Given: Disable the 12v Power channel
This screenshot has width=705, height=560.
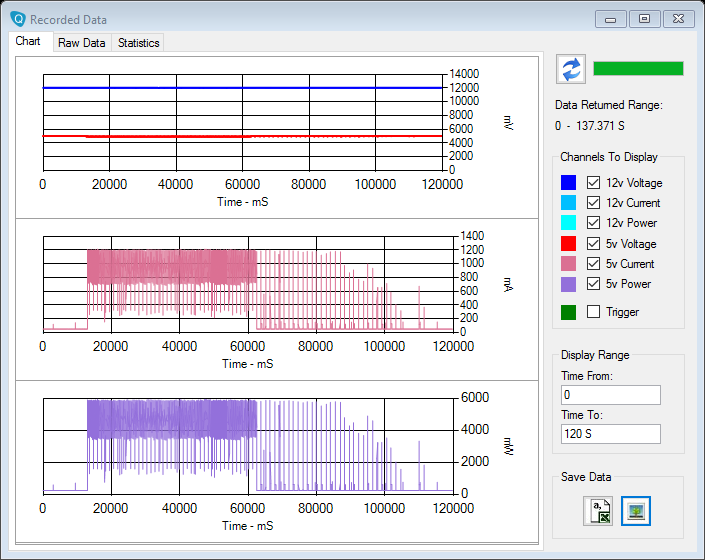Looking at the screenshot, I should tap(593, 223).
